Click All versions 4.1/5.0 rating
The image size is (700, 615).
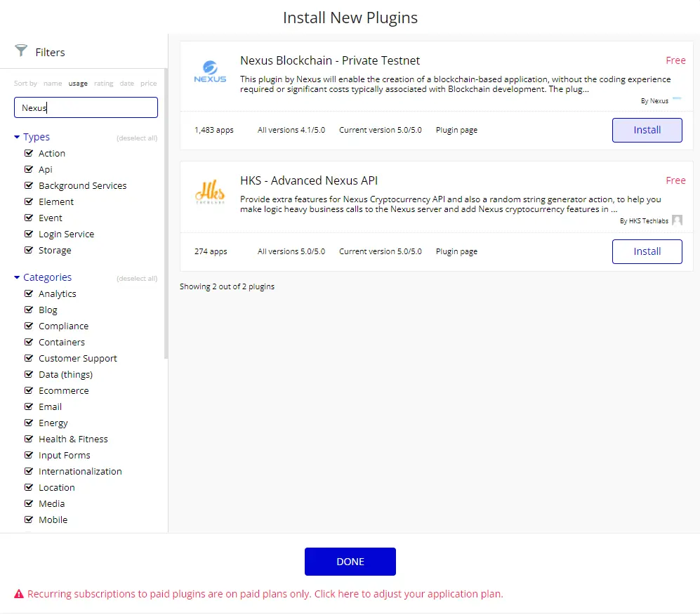click(291, 130)
